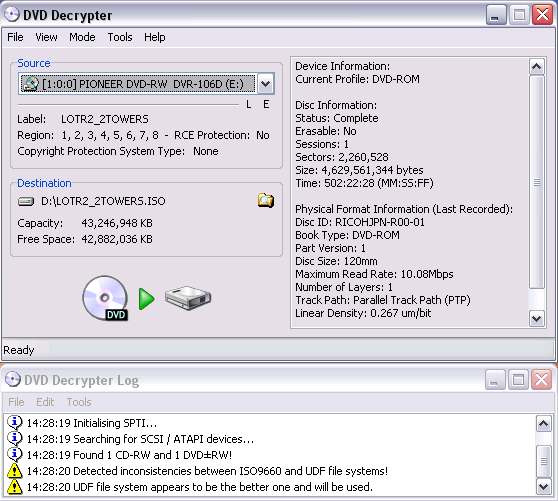
Task: Click the info icon beside Initialising SPTI entry
Action: click(15, 423)
